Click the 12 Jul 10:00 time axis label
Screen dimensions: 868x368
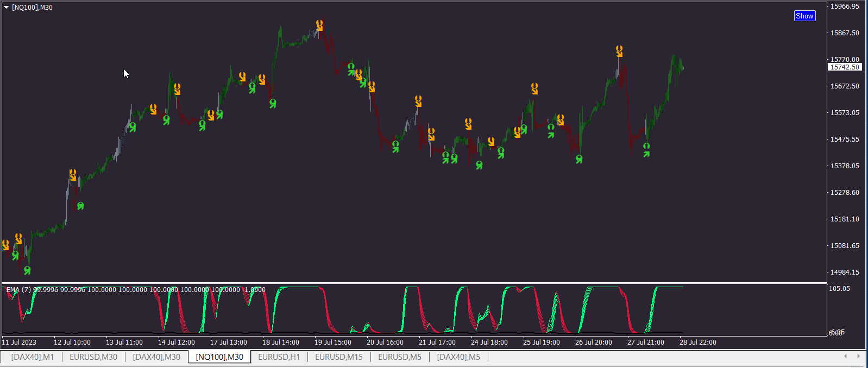72,342
